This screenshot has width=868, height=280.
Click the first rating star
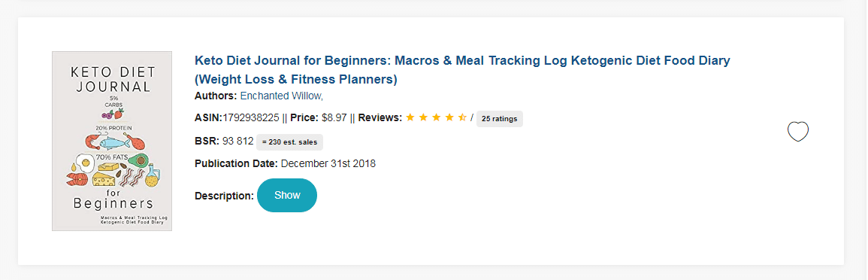pos(410,117)
